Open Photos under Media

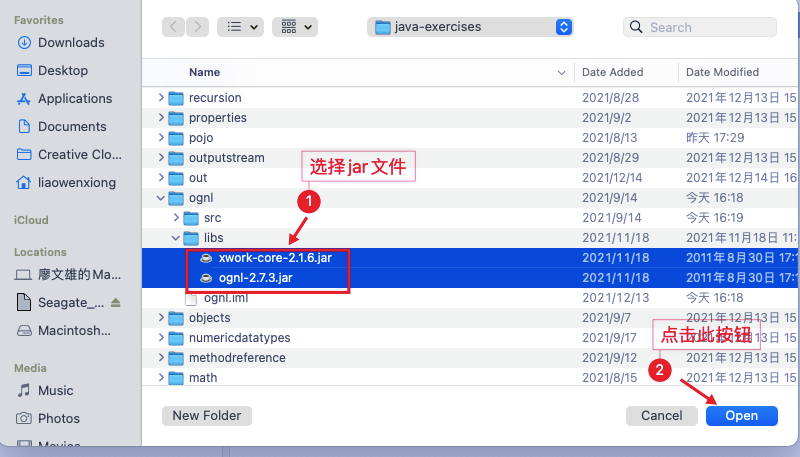pyautogui.click(x=48, y=419)
